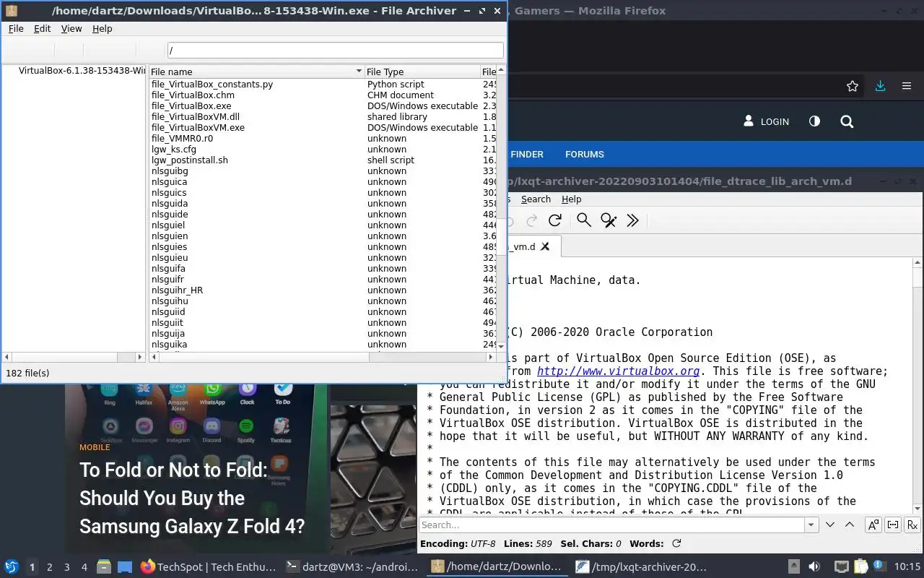This screenshot has height=578, width=924.
Task: Open Firefox downloads arrow icon
Action: (880, 86)
